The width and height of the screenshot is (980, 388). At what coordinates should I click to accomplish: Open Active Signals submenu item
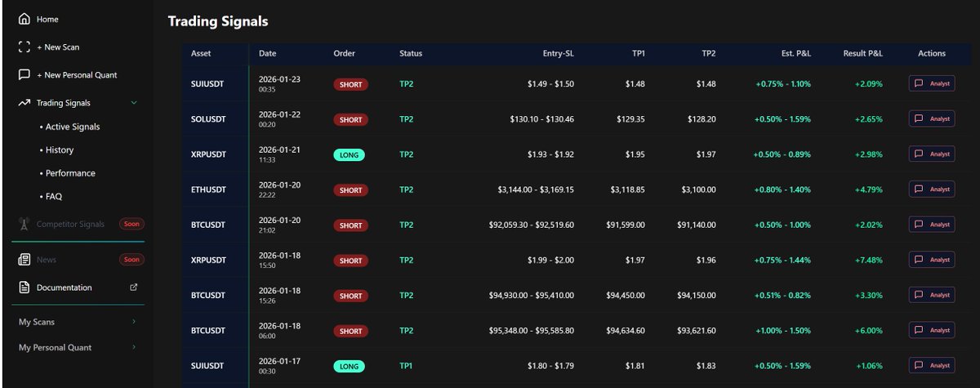(x=73, y=127)
